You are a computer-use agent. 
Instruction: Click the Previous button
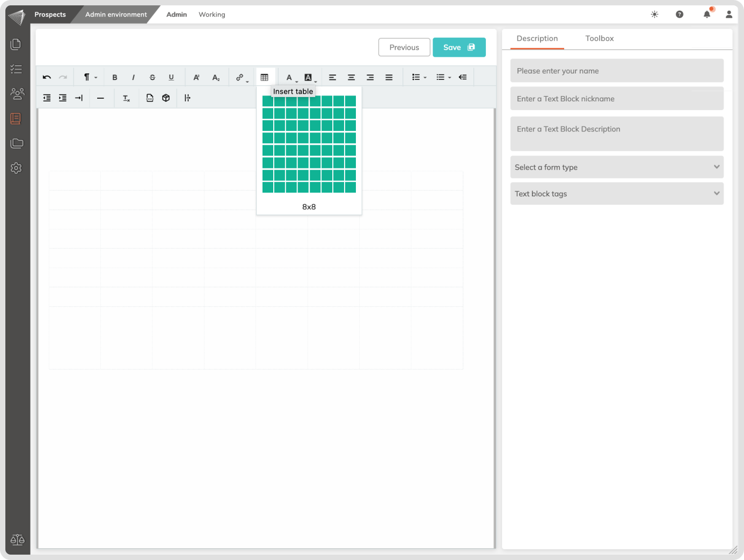point(404,47)
